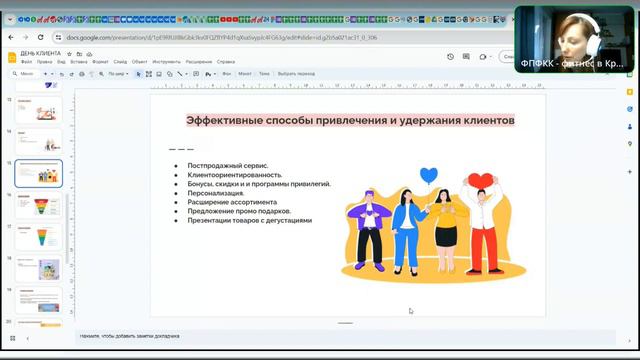Click the zoom magnifier tool
This screenshot has width=640, height=360.
coord(101,74)
